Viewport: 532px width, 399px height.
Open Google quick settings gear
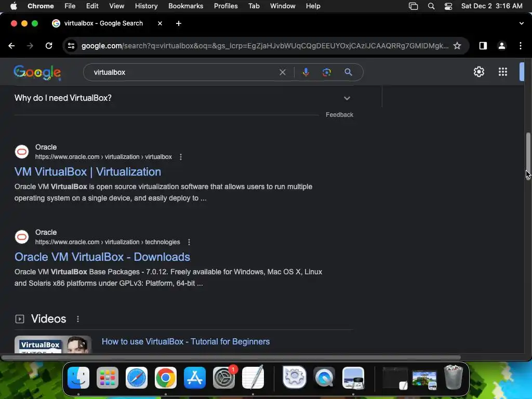(x=478, y=72)
